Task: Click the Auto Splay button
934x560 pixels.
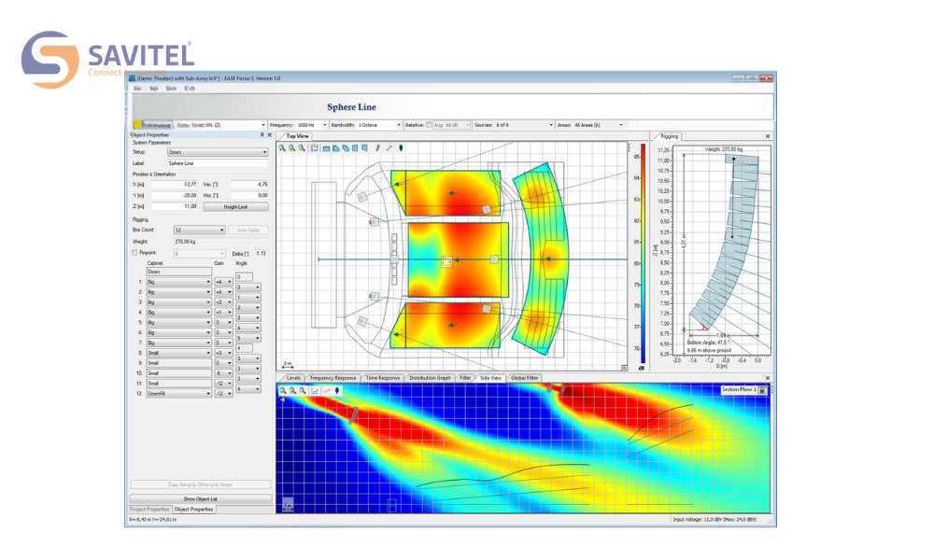Action: tap(248, 230)
